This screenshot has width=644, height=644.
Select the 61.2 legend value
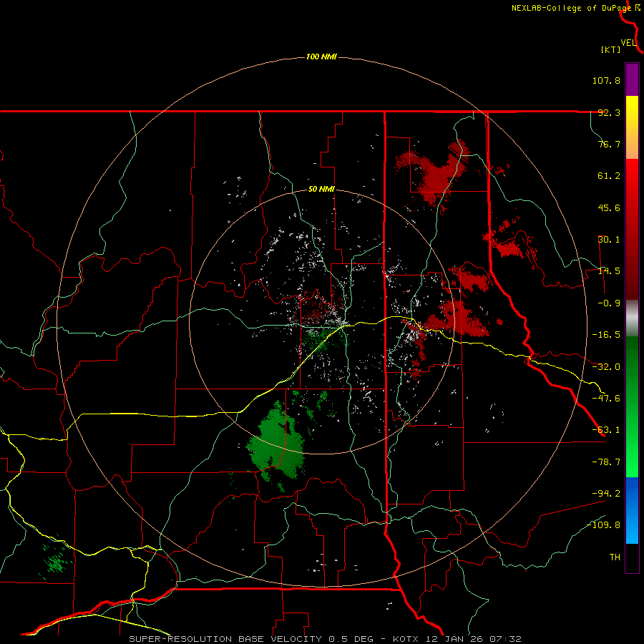click(609, 176)
